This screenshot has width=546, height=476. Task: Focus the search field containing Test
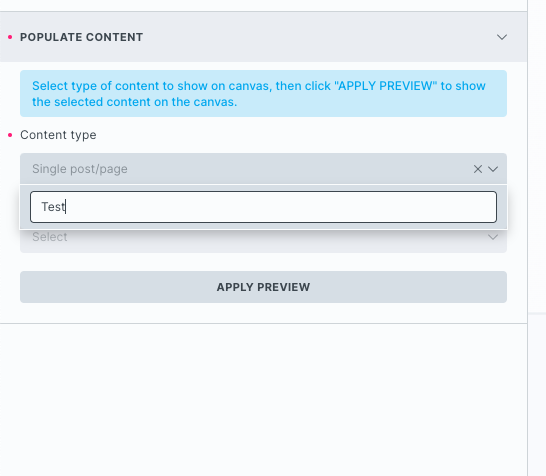tap(263, 207)
